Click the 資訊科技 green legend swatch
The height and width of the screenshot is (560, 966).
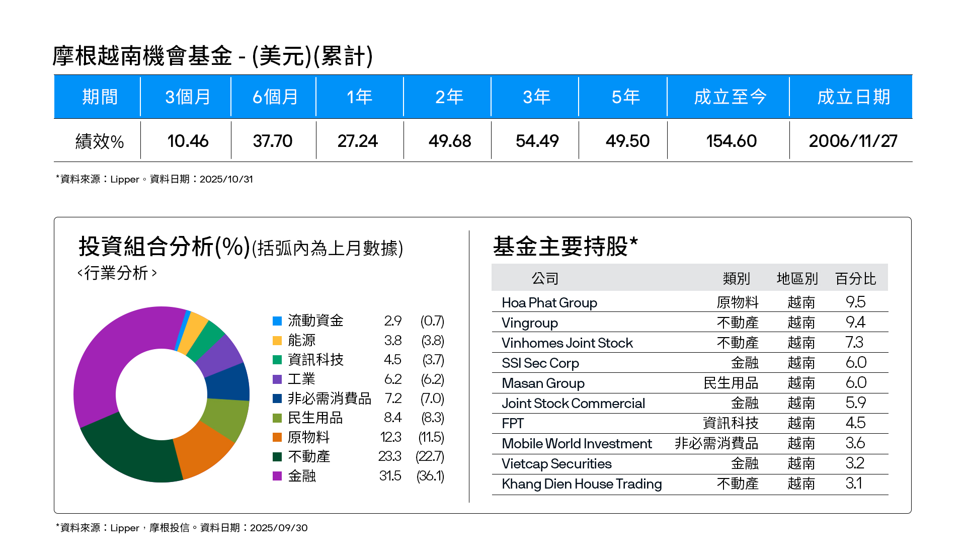(x=277, y=360)
